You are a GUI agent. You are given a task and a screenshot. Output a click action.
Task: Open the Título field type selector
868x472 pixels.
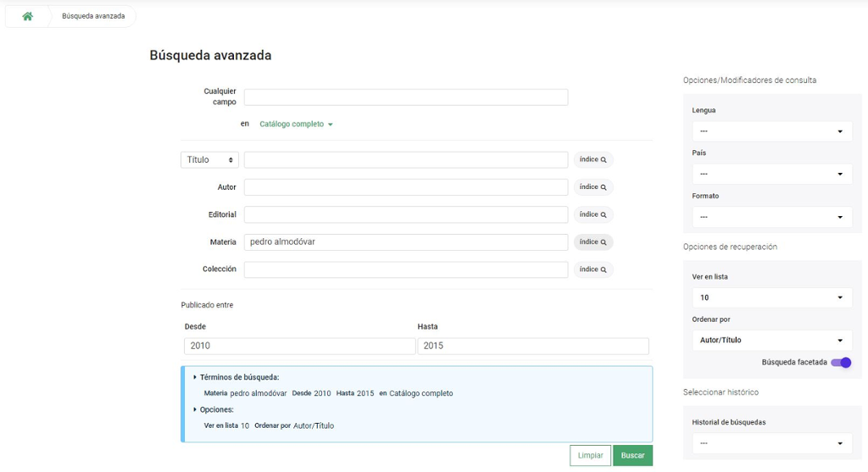coord(209,160)
